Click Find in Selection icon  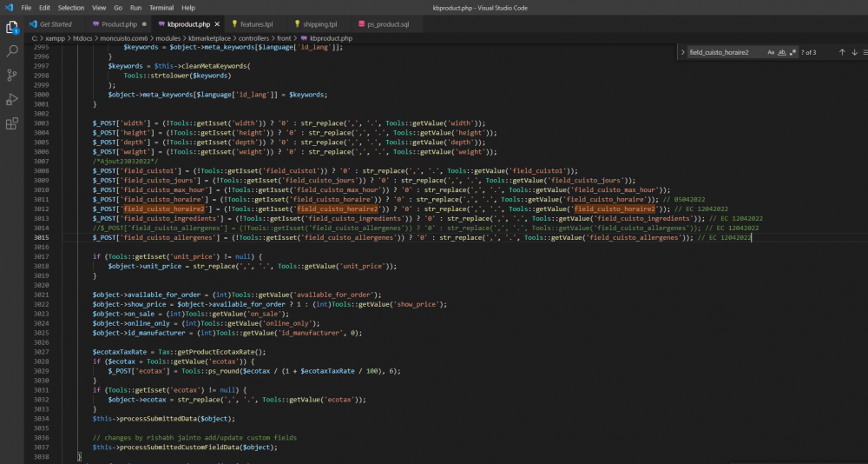867,52
